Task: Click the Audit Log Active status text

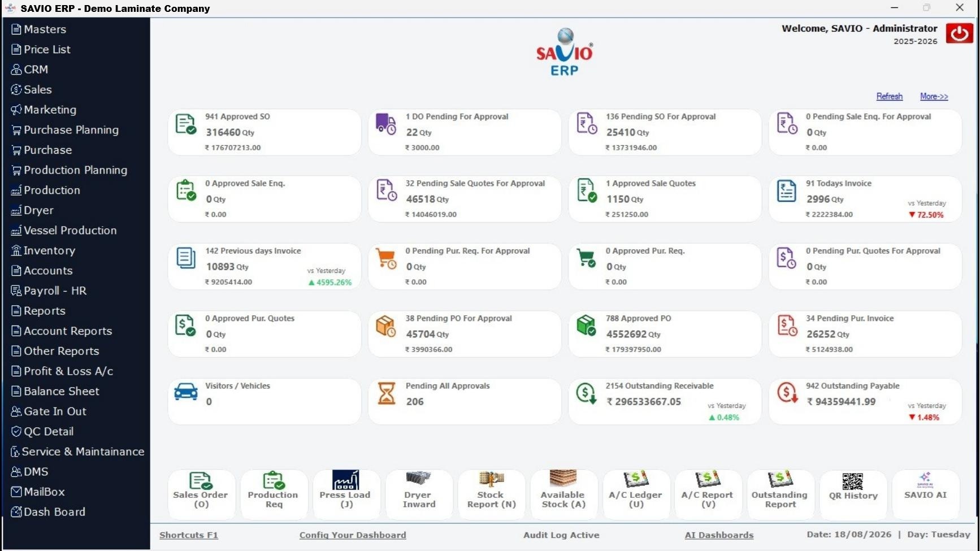Action: 561,535
